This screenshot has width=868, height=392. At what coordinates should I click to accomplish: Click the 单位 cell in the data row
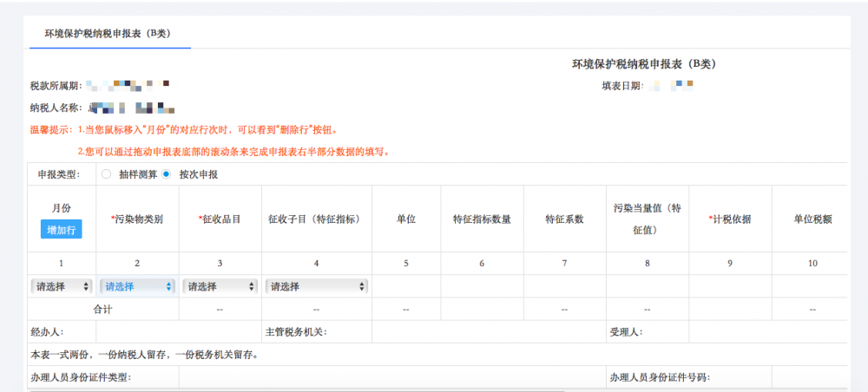click(x=406, y=286)
